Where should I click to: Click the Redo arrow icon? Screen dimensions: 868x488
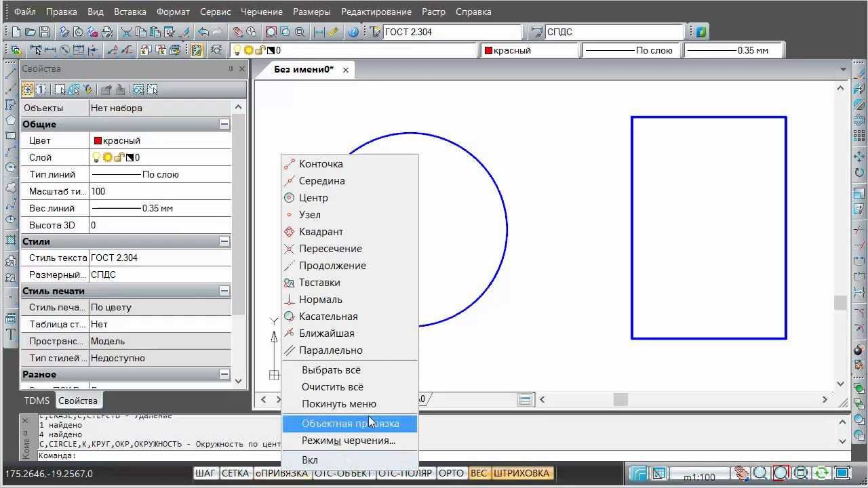tap(217, 32)
